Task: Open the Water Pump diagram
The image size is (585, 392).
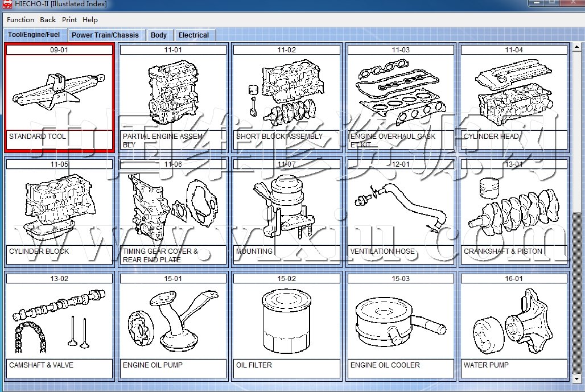Action: (x=514, y=321)
